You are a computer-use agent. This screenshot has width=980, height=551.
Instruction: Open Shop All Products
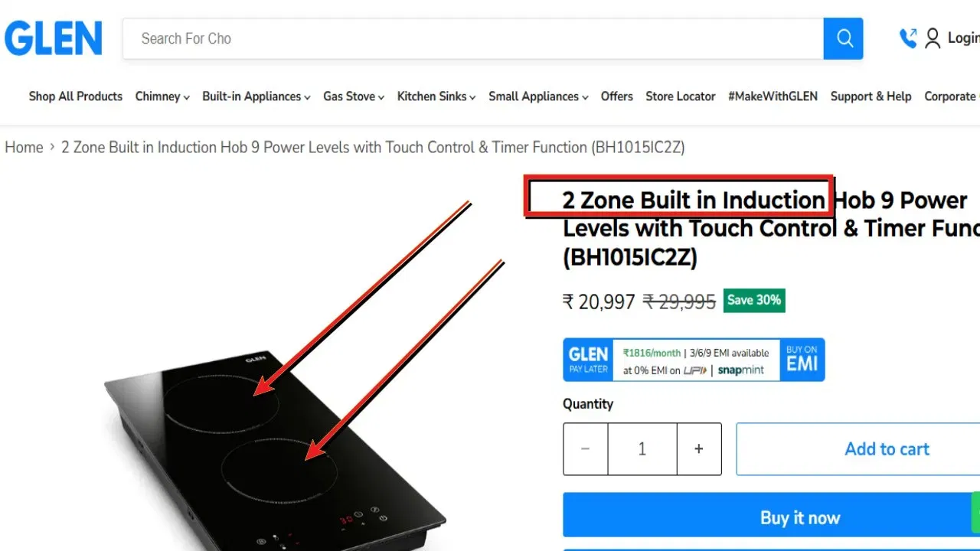[76, 96]
